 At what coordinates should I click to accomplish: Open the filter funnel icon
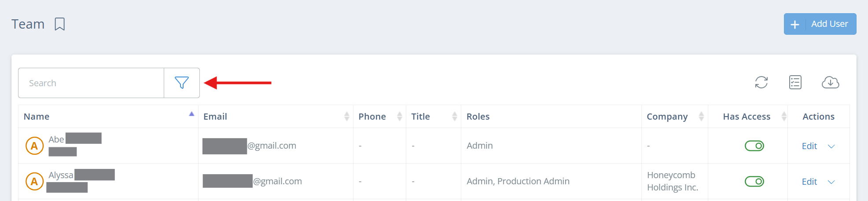pos(181,83)
